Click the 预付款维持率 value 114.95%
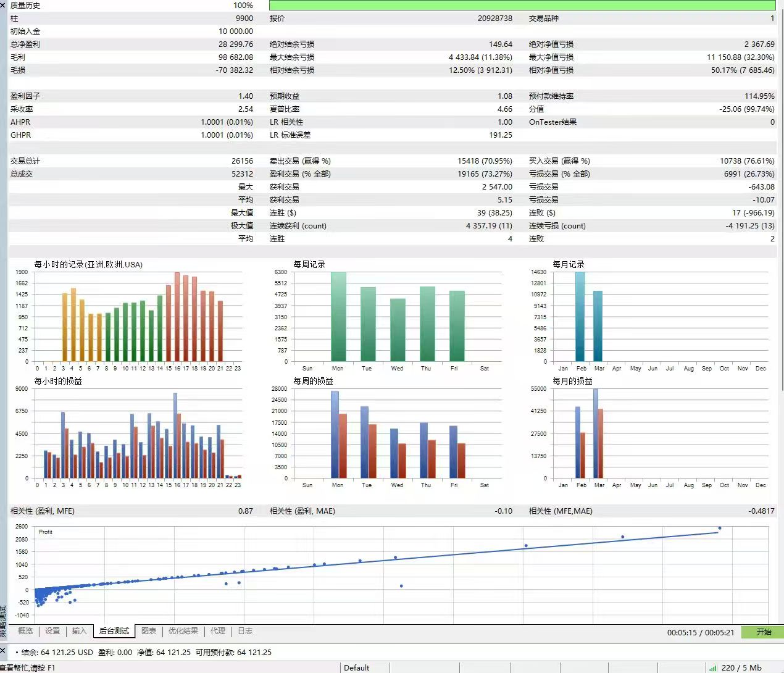Screen dimensions: 784x673 pyautogui.click(x=759, y=96)
